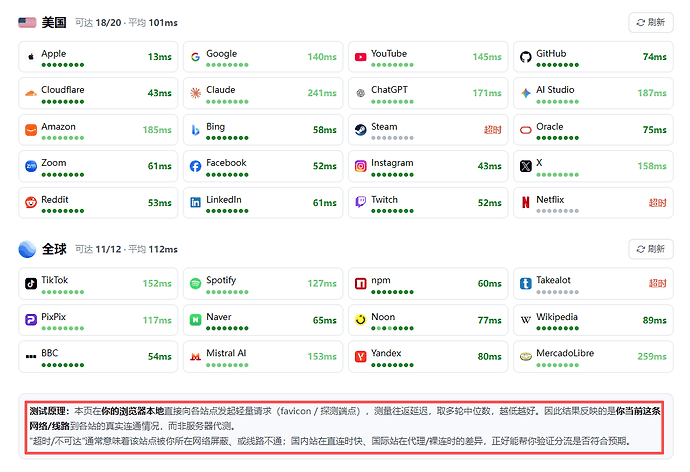
Task: Refresh the 全球 section results
Action: (651, 249)
